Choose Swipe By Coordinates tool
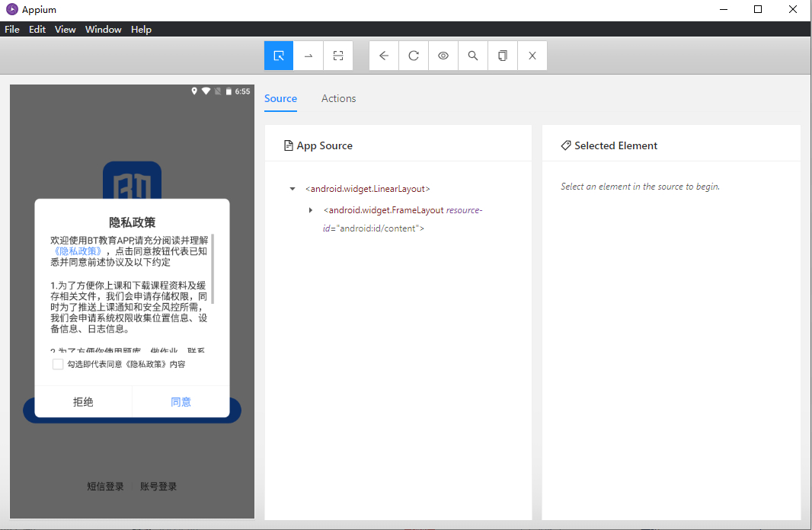The height and width of the screenshot is (530, 812). pyautogui.click(x=308, y=56)
